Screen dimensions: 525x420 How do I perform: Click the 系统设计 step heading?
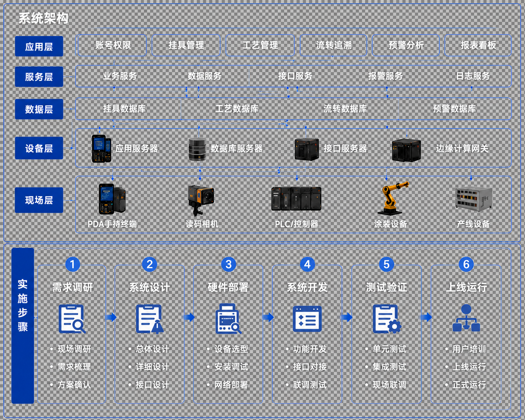pyautogui.click(x=149, y=287)
